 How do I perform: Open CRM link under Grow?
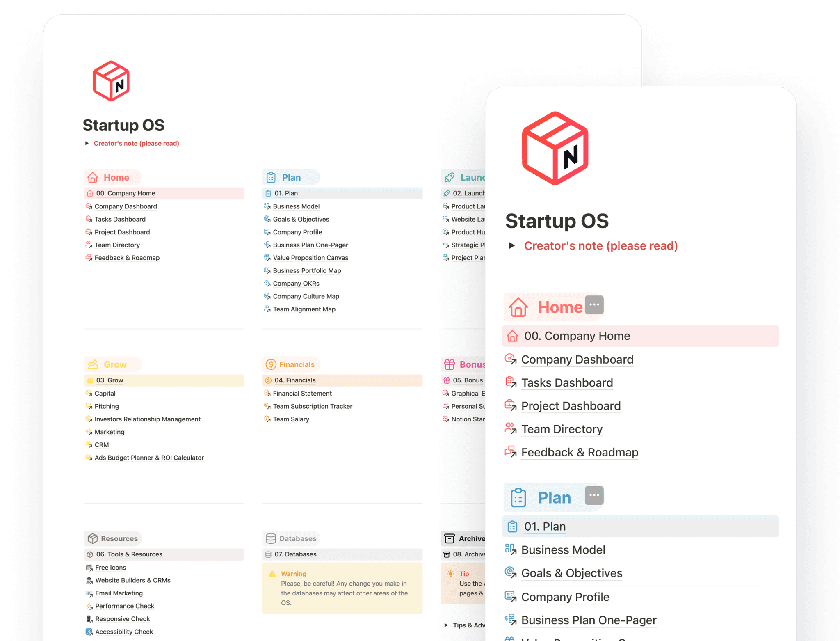coord(101,445)
